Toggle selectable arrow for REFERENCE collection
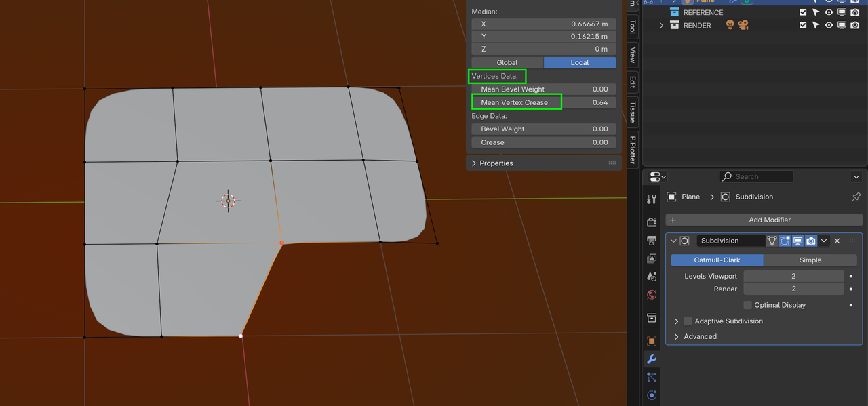Image resolution: width=868 pixels, height=406 pixels. point(816,12)
